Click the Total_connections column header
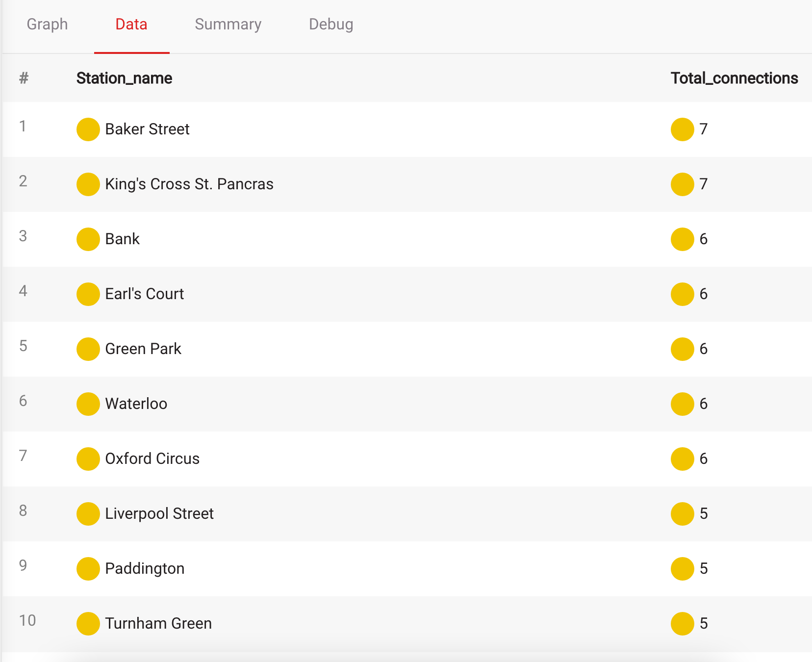Image resolution: width=812 pixels, height=662 pixels. coord(734,78)
